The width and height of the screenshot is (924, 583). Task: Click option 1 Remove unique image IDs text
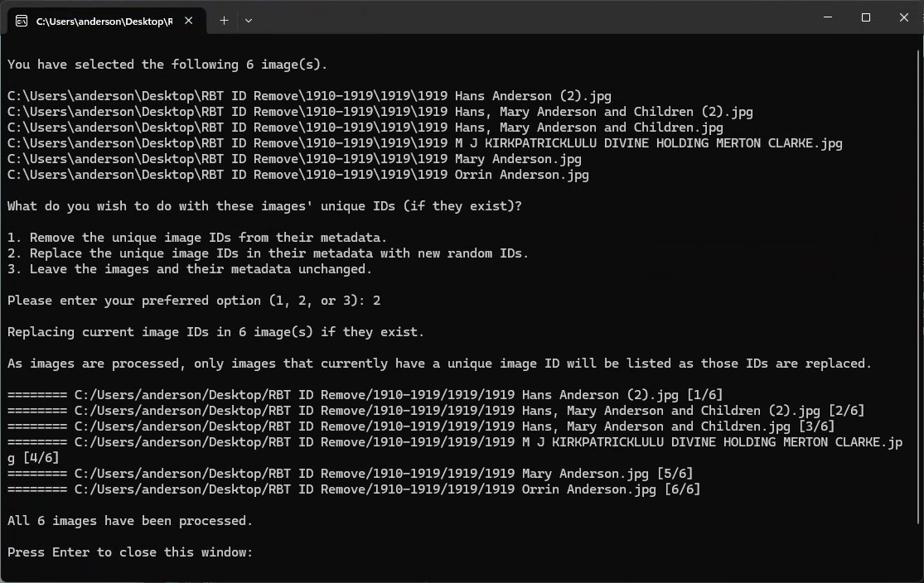(x=197, y=238)
